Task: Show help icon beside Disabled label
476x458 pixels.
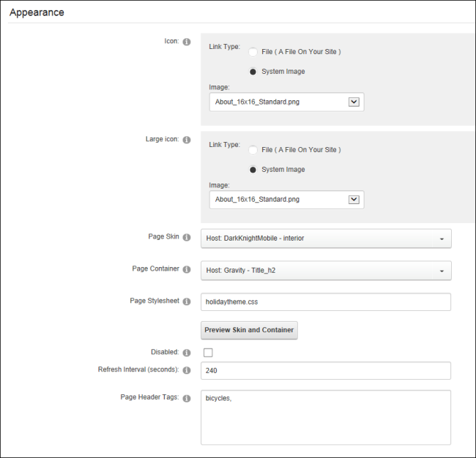Action: 187,353
